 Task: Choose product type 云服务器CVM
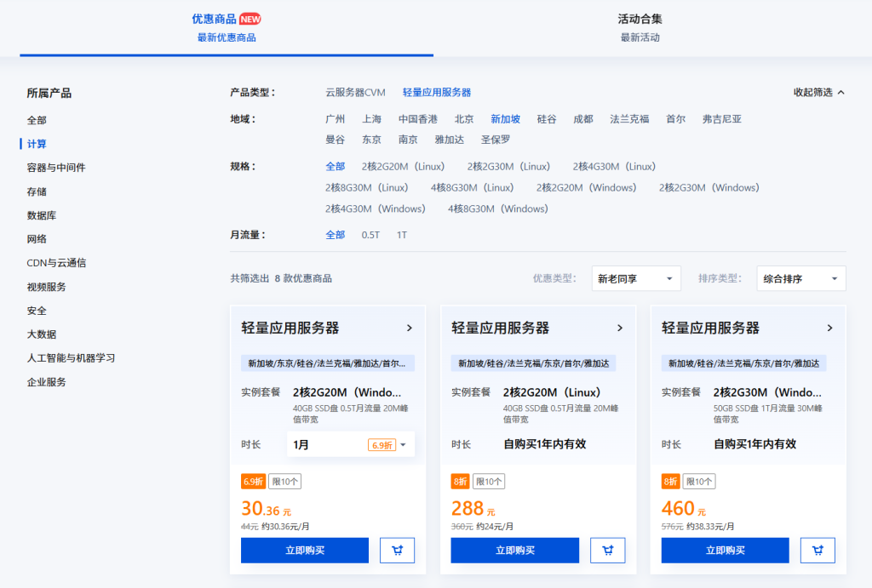coord(355,92)
